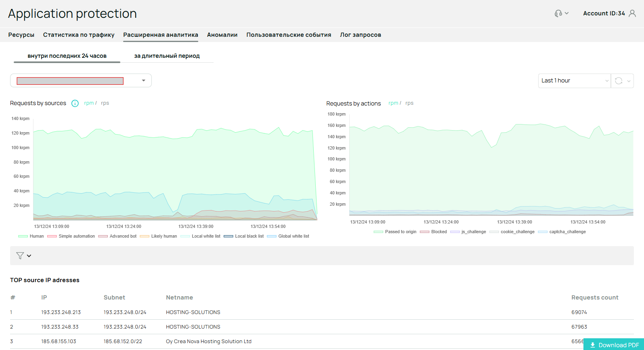The height and width of the screenshot is (350, 644).
Task: Click the Application protection title
Action: tap(72, 13)
